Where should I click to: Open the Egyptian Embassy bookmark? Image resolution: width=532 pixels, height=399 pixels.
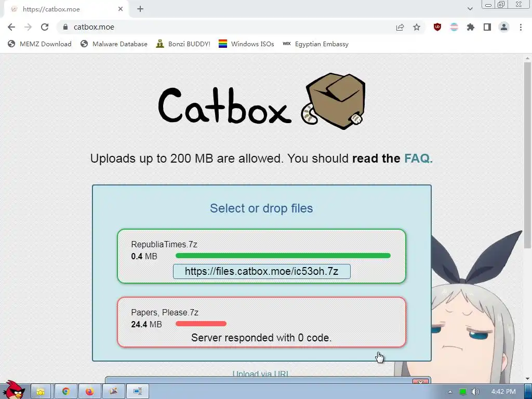pyautogui.click(x=315, y=44)
